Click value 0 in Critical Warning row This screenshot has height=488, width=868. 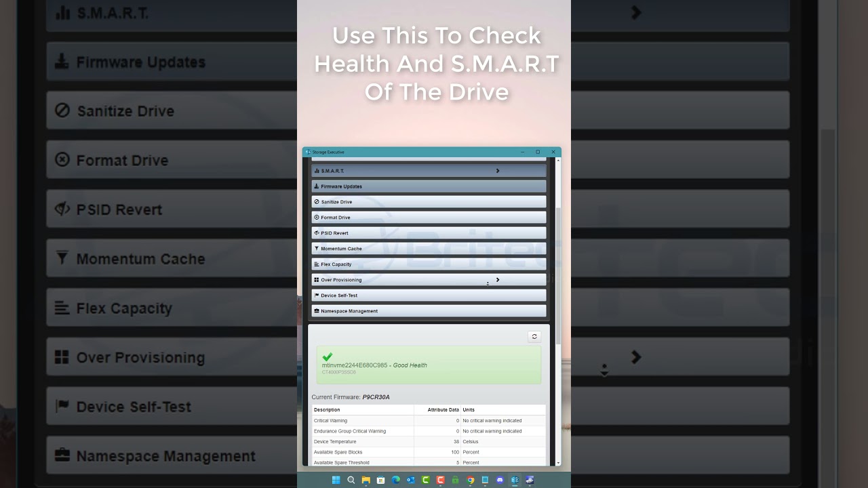pyautogui.click(x=458, y=421)
